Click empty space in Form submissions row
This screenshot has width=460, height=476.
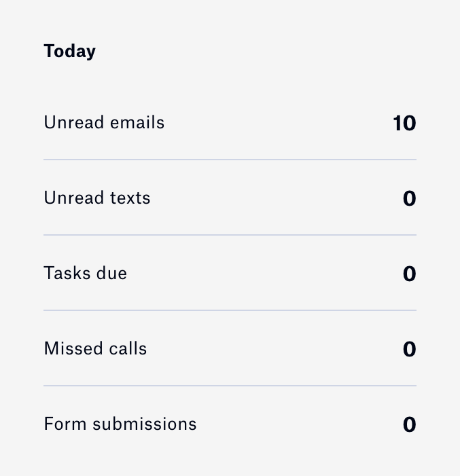pyautogui.click(x=299, y=424)
